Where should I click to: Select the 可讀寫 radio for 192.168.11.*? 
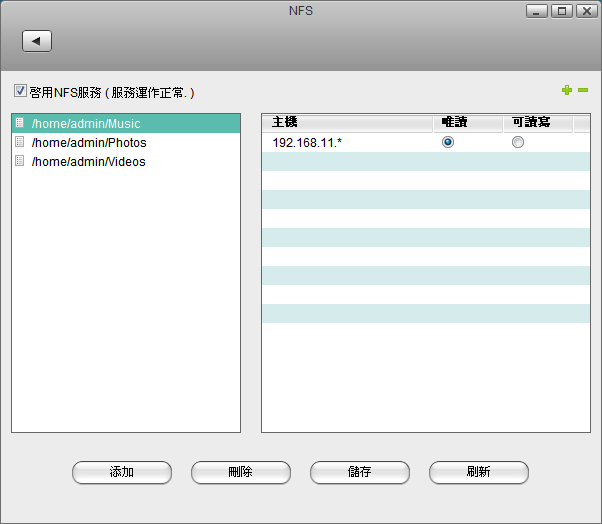(x=517, y=143)
